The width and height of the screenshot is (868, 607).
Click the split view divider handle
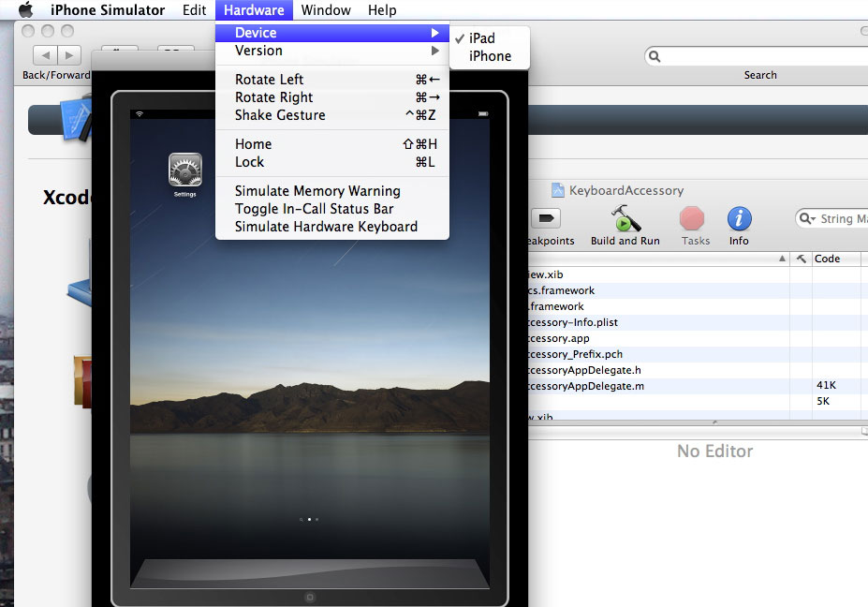714,422
